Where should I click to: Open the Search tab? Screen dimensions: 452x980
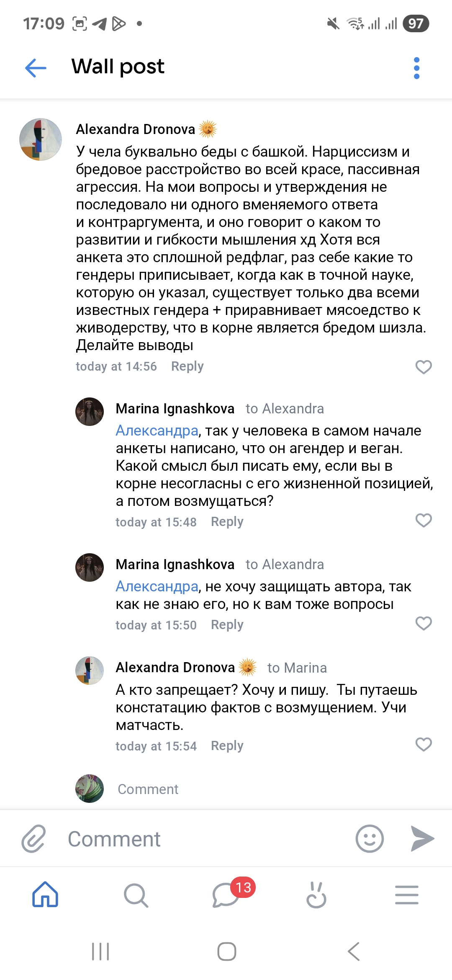tap(136, 895)
